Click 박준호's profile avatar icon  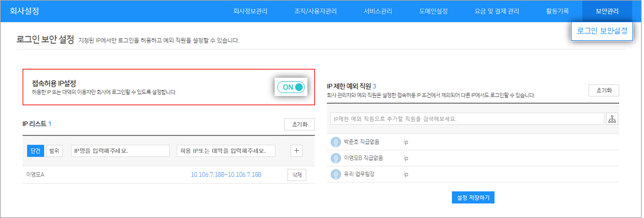[336, 142]
